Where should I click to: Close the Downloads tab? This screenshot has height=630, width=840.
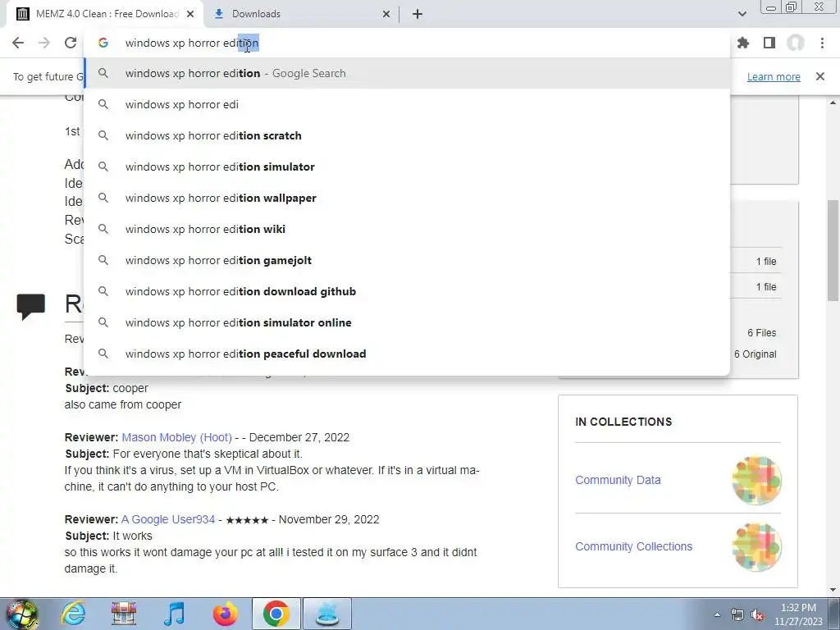click(386, 14)
